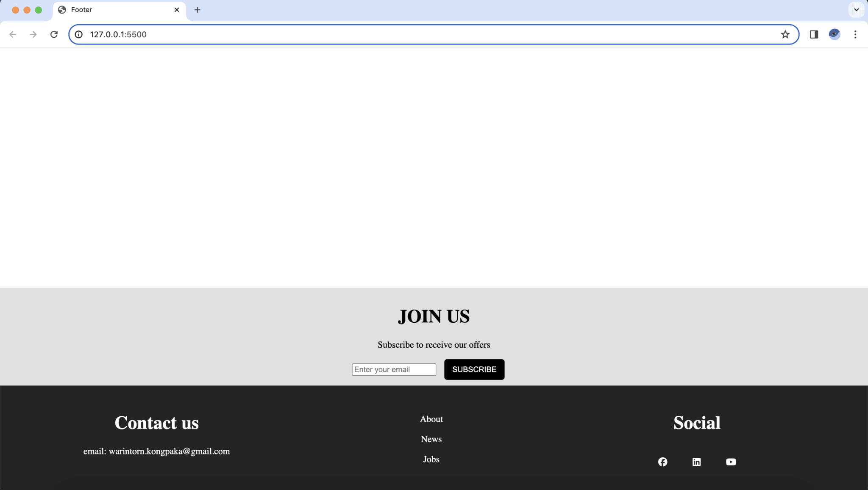Click the green maximize traffic light button
This screenshot has width=868, height=490.
(x=38, y=9)
